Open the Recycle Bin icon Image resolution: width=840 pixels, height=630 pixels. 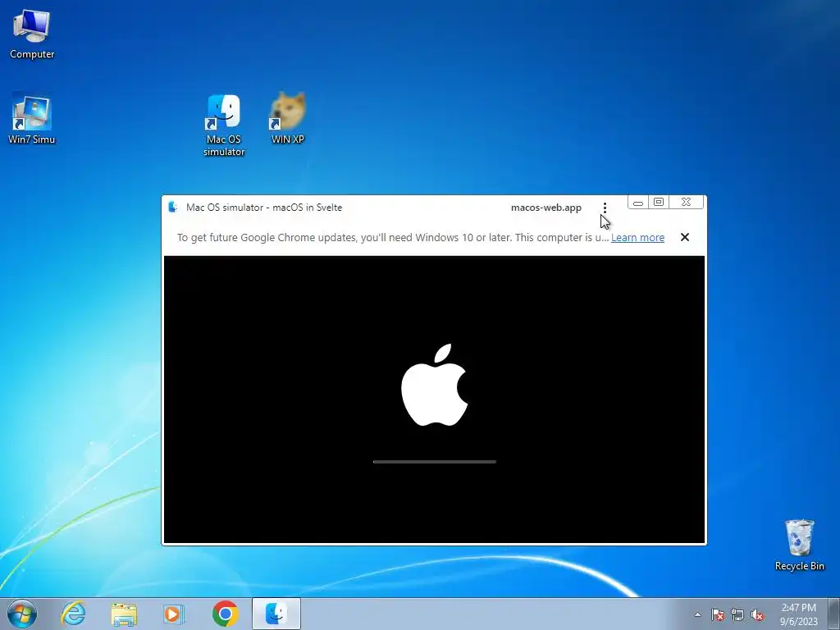click(x=799, y=545)
